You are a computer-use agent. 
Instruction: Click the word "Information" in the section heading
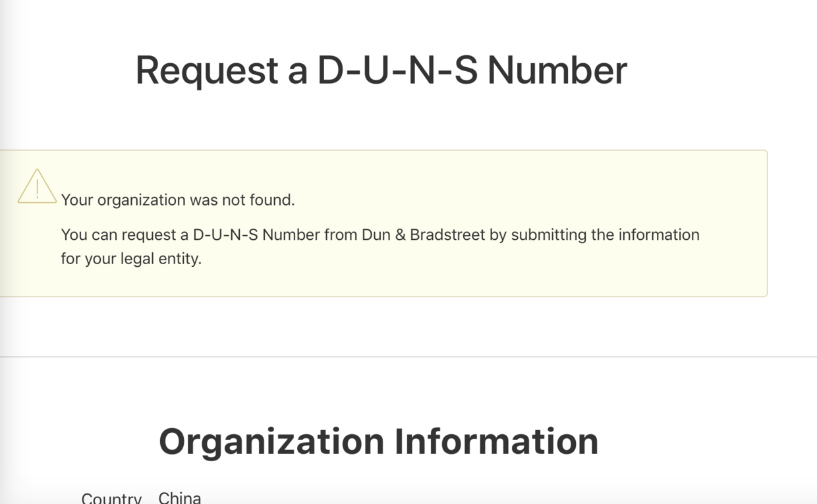496,441
